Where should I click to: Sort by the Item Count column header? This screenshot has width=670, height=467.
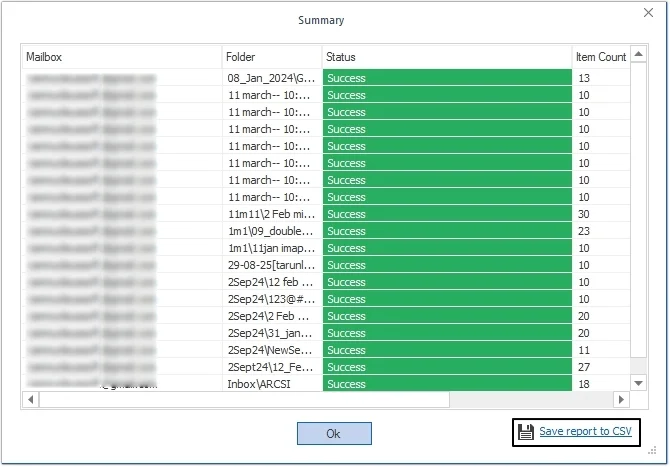point(601,57)
